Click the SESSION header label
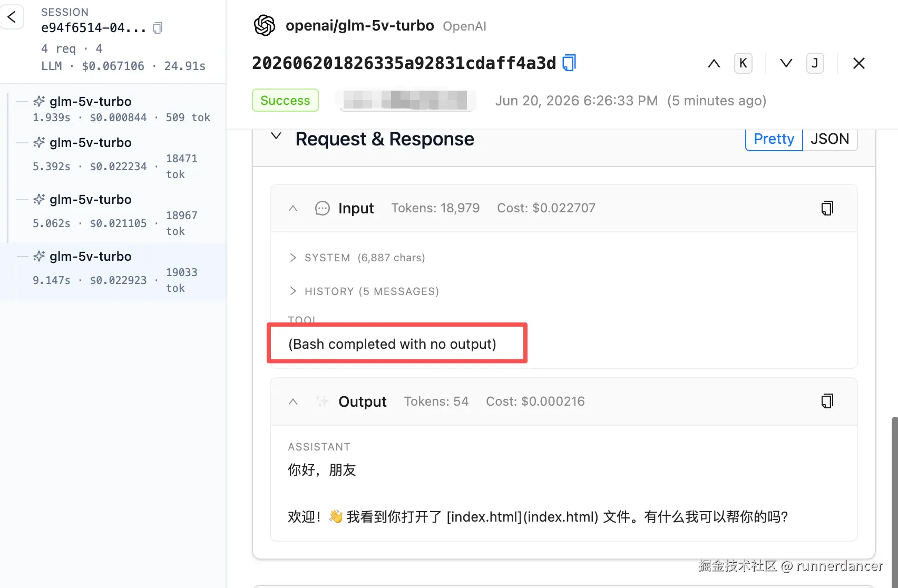The height and width of the screenshot is (588, 898). [65, 12]
